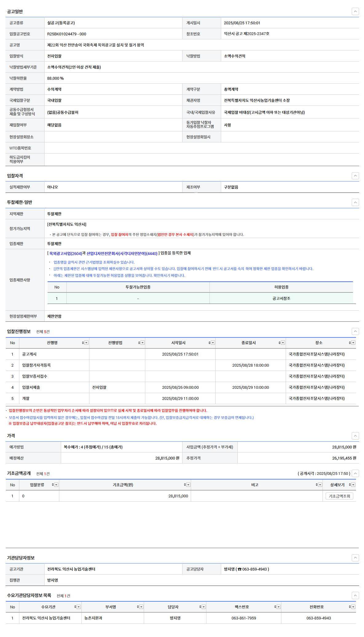Select the 88.000 % lower limit rate
The width and height of the screenshot is (364, 637).
(55, 78)
